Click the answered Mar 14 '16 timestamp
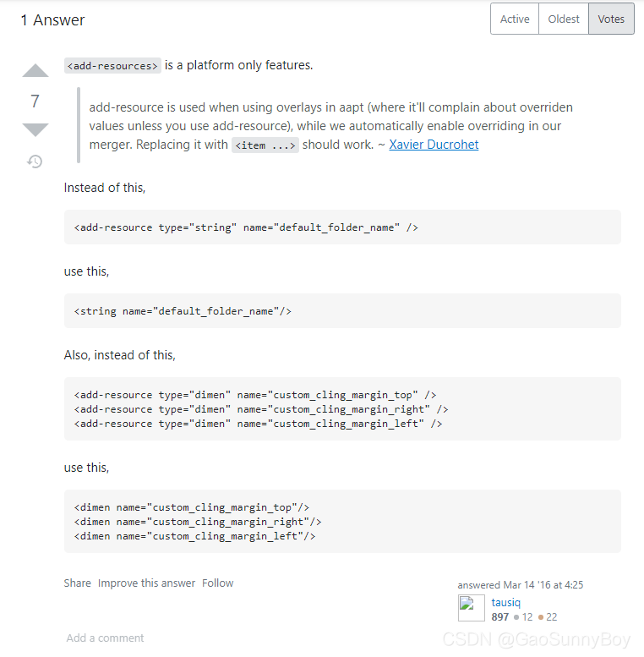 (520, 584)
